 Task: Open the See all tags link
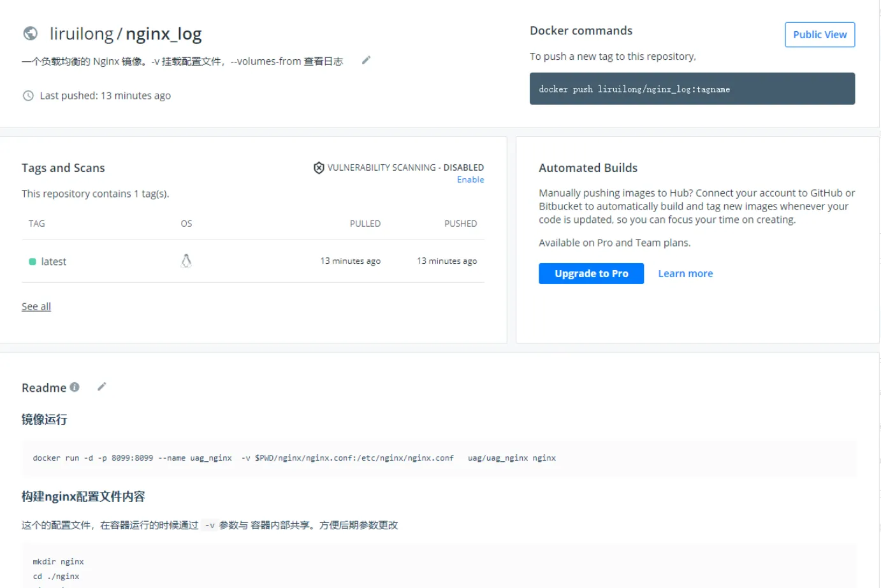[36, 306]
